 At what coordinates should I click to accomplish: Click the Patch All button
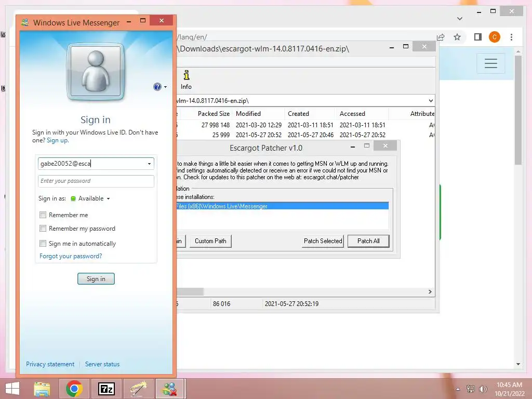[368, 241]
